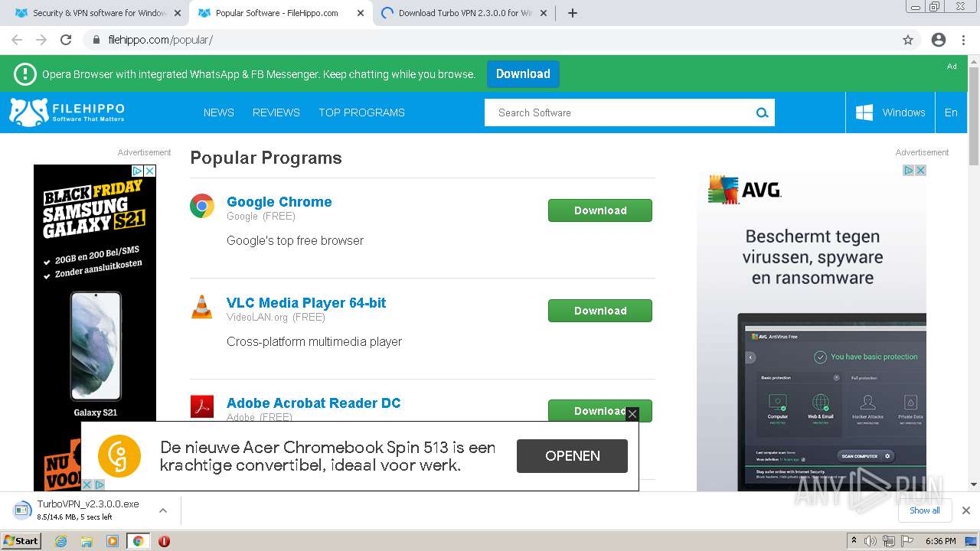Click the Samsung Galaxy S21 ad
Image resolution: width=980 pixels, height=551 pixels.
pos(95,328)
